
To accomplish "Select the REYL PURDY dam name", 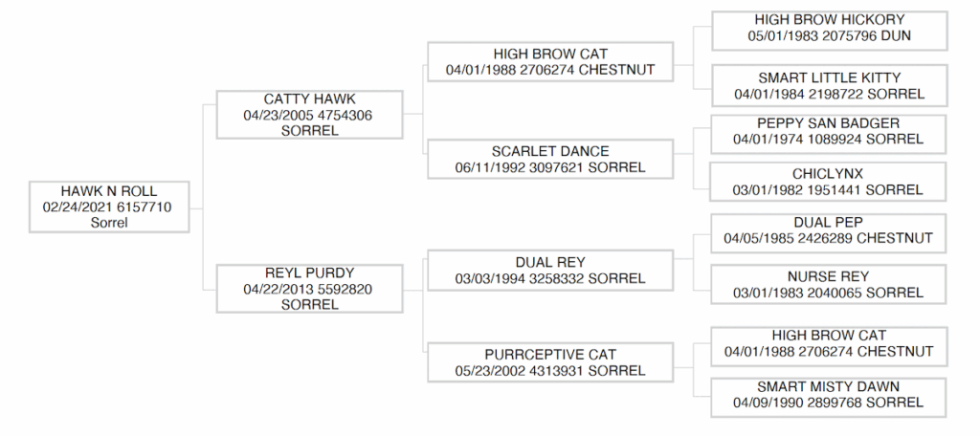I will point(310,272).
